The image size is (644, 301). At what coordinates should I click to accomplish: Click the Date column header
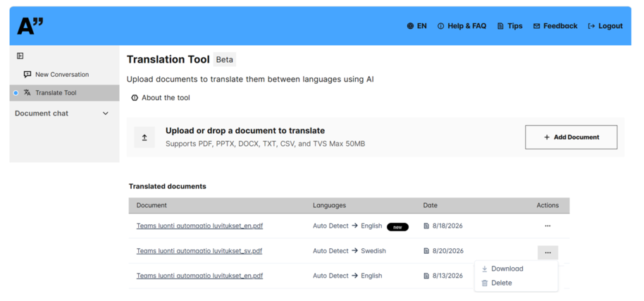pos(431,205)
